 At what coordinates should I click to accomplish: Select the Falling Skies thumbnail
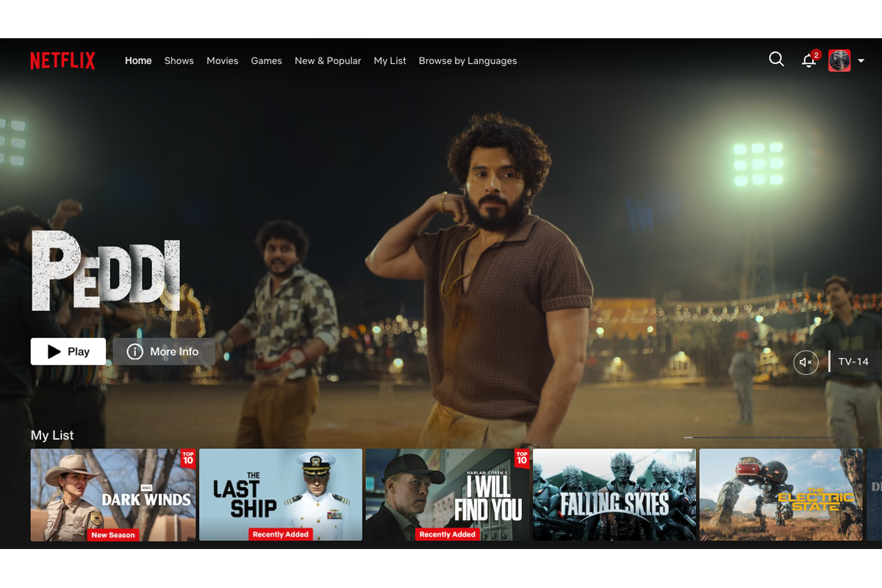click(x=614, y=495)
